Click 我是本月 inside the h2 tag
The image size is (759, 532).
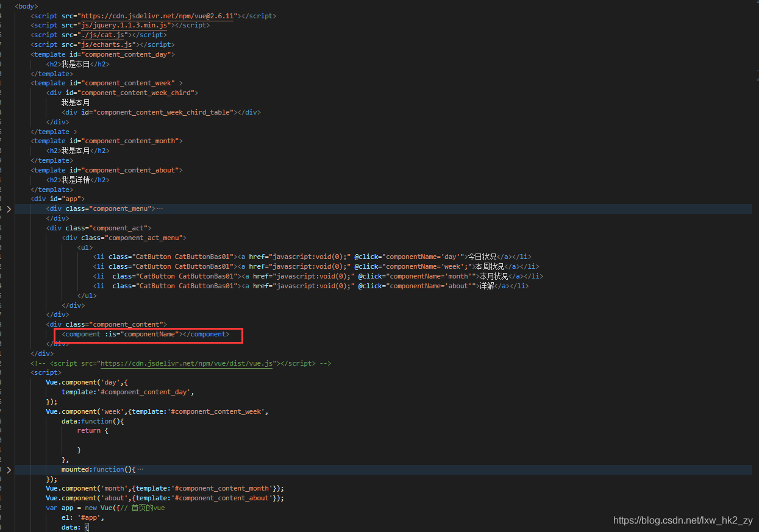click(x=76, y=151)
